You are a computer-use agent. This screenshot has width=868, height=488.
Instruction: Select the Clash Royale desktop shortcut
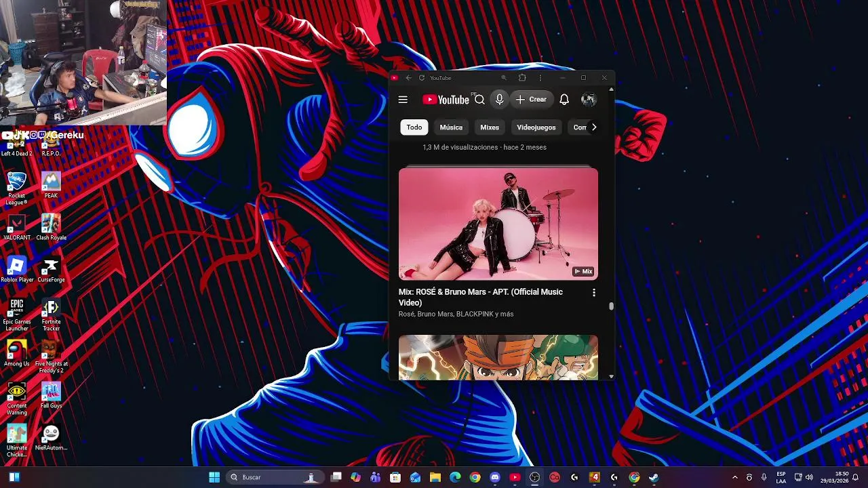pos(51,227)
